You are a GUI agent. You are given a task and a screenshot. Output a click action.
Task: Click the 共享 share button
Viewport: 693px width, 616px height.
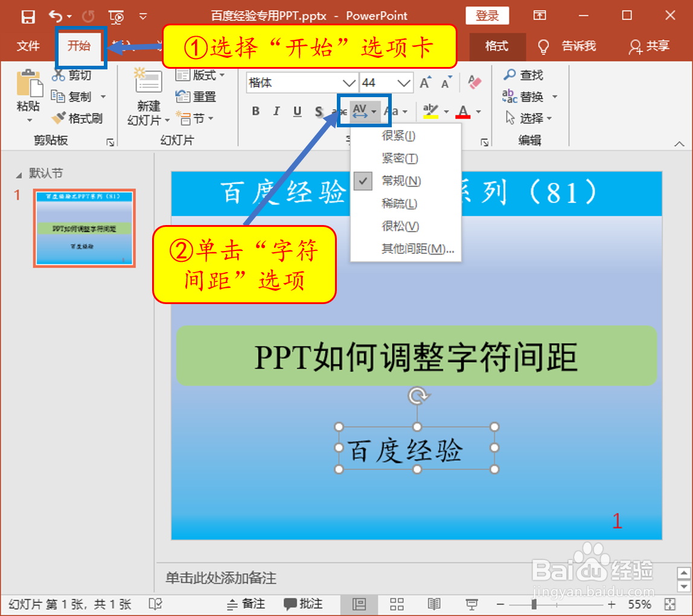650,46
